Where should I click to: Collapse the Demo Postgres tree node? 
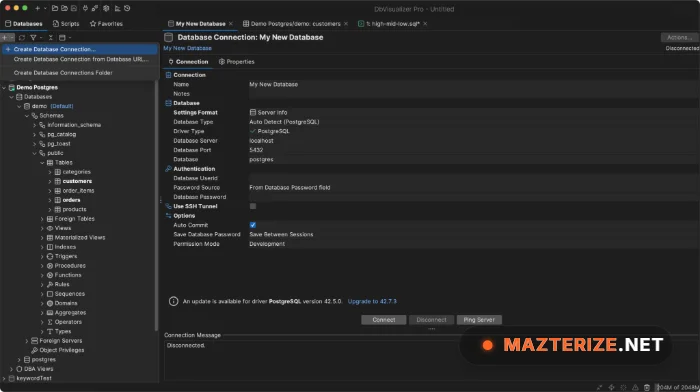click(4, 88)
